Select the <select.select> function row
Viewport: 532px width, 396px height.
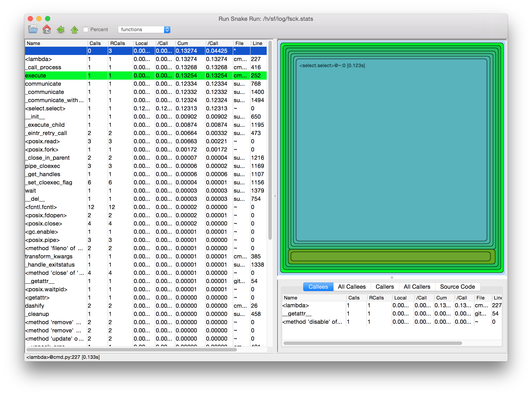(45, 108)
